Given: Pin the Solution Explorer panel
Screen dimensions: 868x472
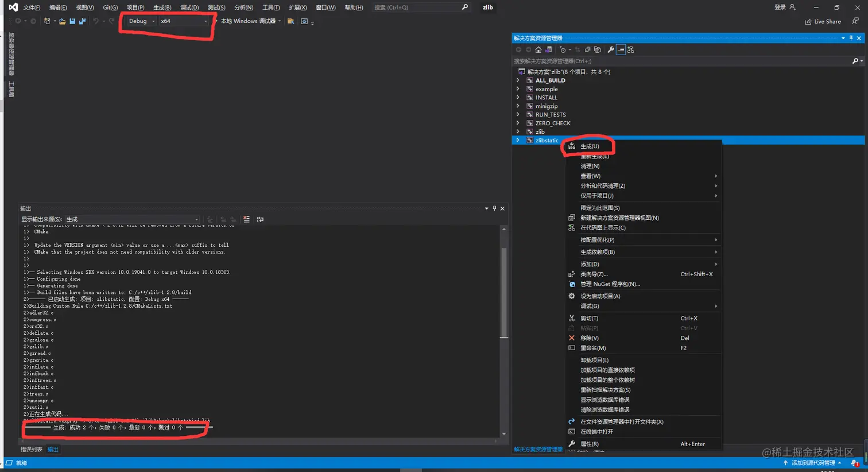Looking at the screenshot, I should [851, 38].
